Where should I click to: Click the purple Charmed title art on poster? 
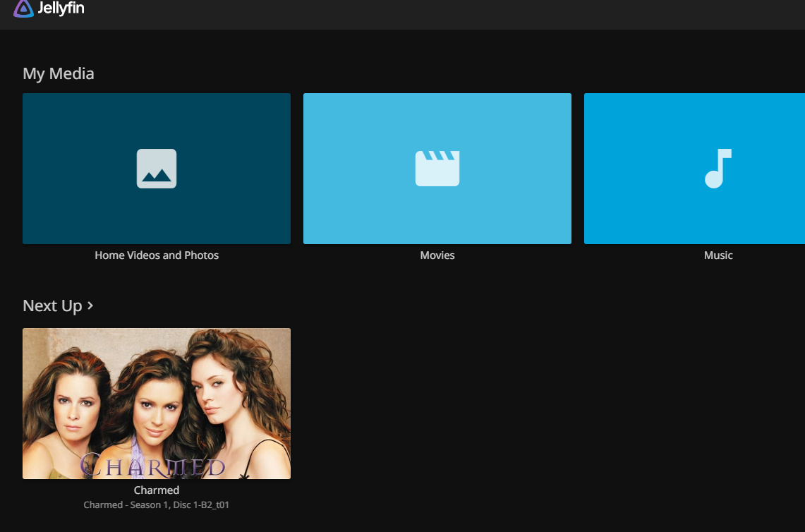click(152, 465)
